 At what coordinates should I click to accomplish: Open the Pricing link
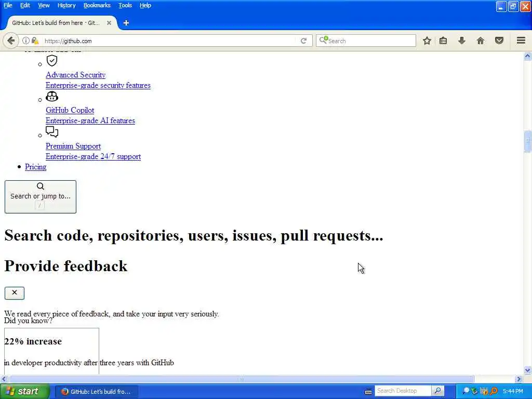click(36, 167)
